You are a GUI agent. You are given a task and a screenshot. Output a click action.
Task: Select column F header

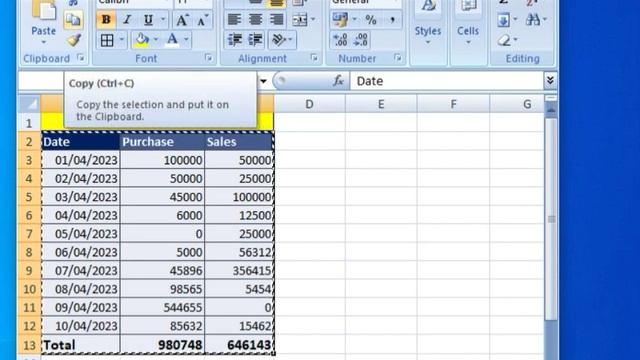coord(453,104)
